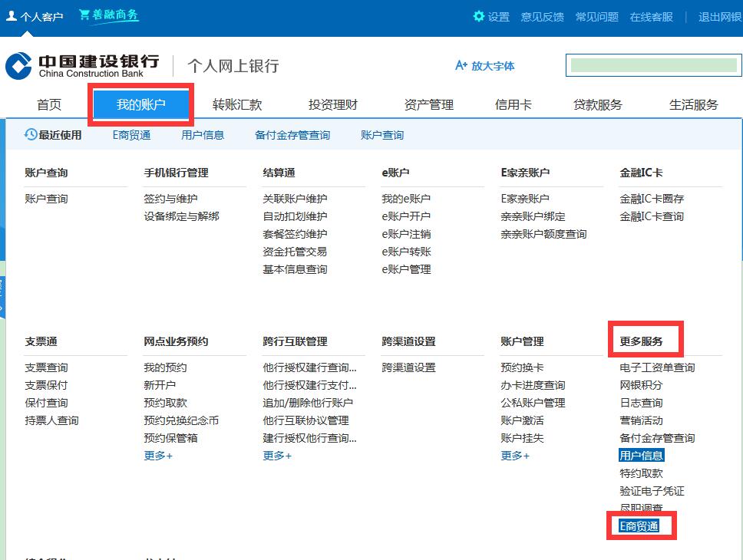Viewport: 743px width, 560px height.
Task: Open 备付金存管查询 in the 最近使用 bar
Action: pyautogui.click(x=292, y=135)
